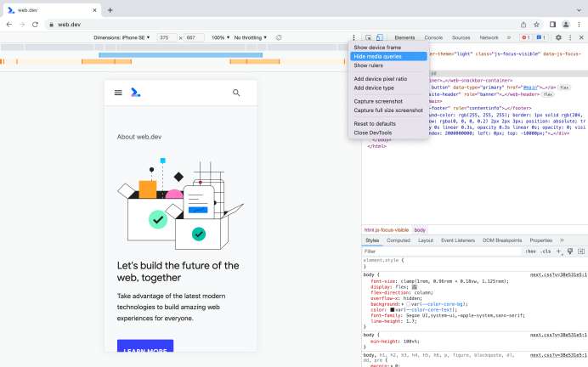Open the Dimensions iPhone SE dropdown

pos(122,37)
